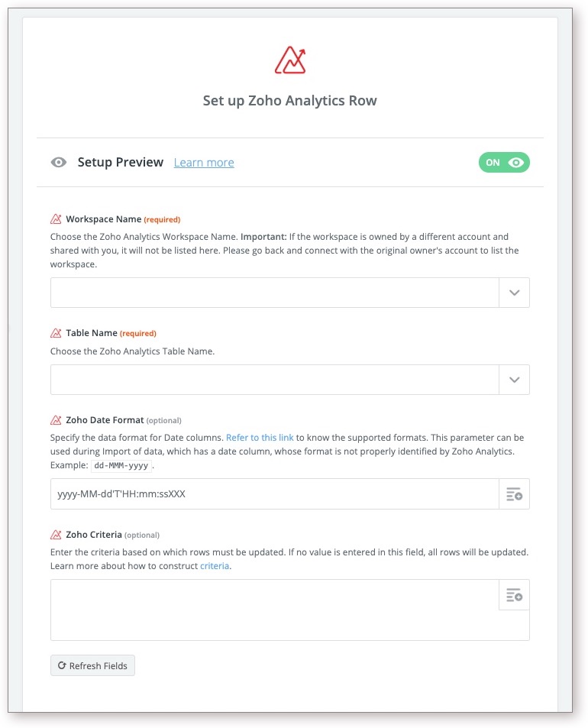The height and width of the screenshot is (728, 588).
Task: Click the Zoho icon beside Table Name
Action: pyautogui.click(x=56, y=333)
